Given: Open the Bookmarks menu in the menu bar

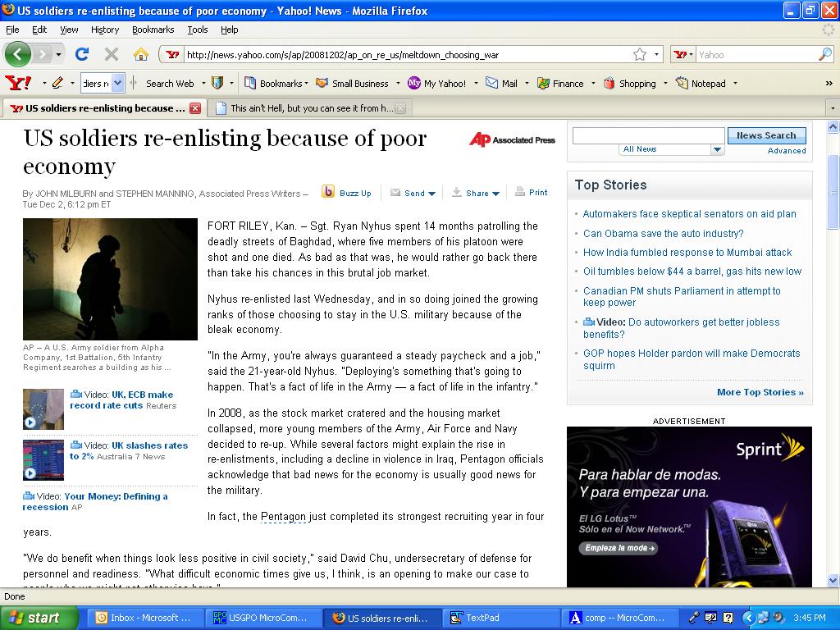Looking at the screenshot, I should click(x=153, y=30).
